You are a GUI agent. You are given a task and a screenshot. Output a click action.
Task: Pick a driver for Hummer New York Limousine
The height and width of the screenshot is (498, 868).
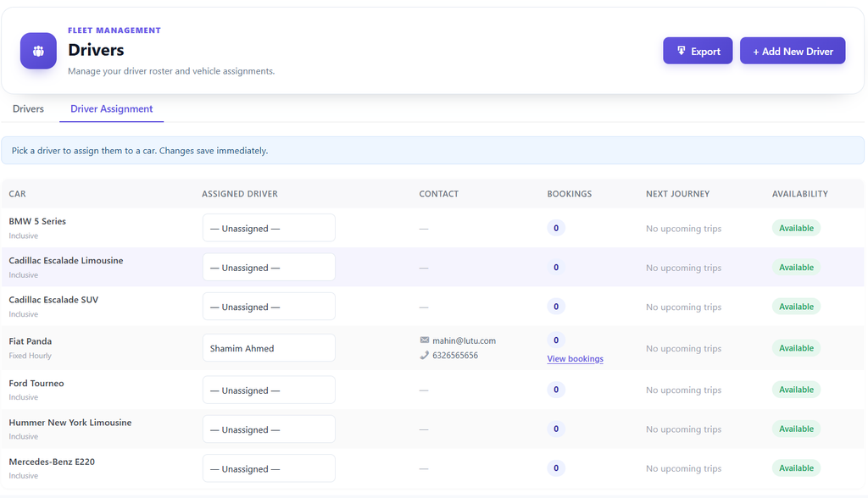(x=269, y=429)
